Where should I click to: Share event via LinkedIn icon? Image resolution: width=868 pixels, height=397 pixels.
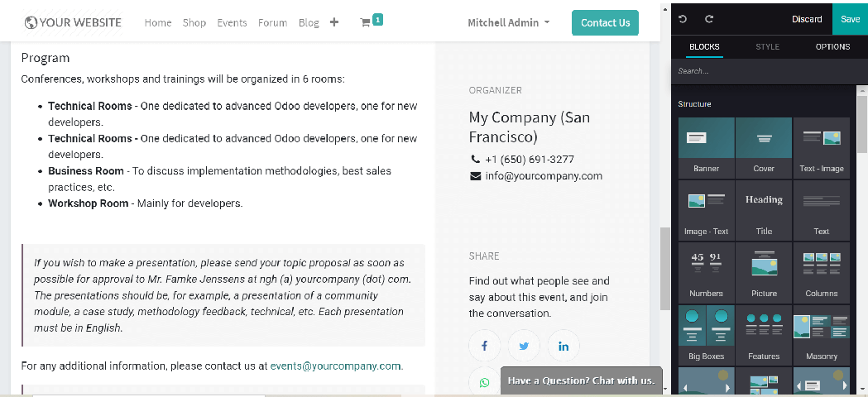coord(563,346)
